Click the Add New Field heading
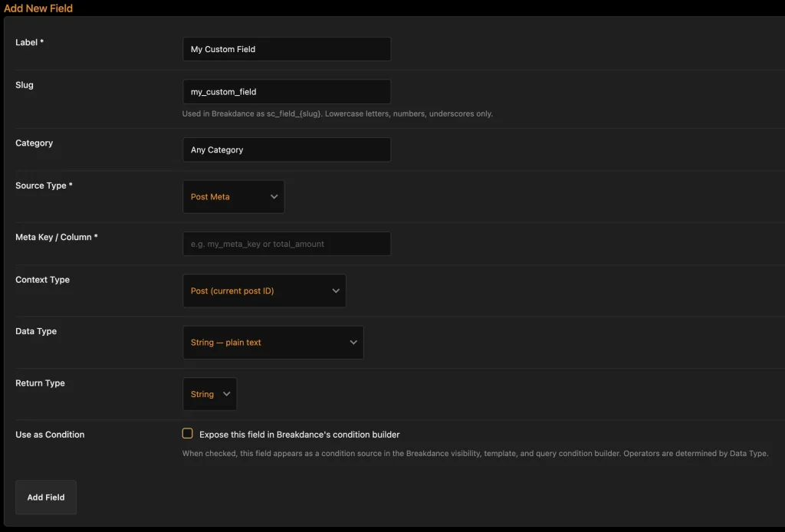This screenshot has width=785, height=532. 38,8
